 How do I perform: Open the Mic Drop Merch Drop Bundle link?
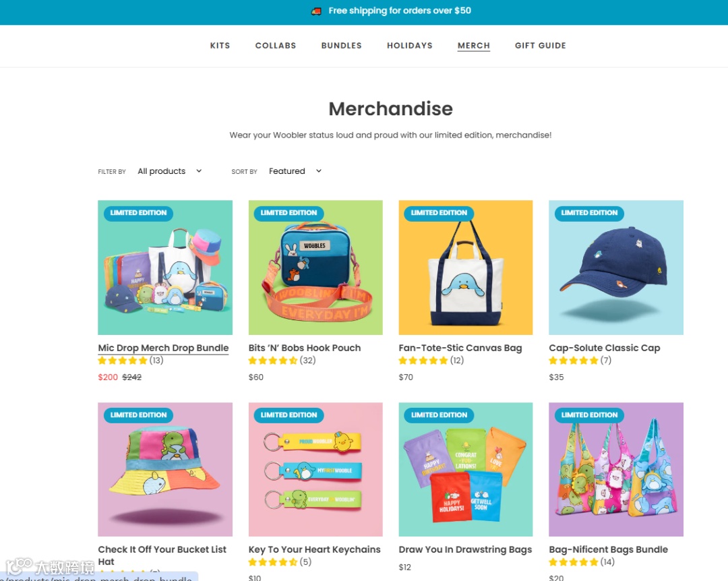click(163, 348)
